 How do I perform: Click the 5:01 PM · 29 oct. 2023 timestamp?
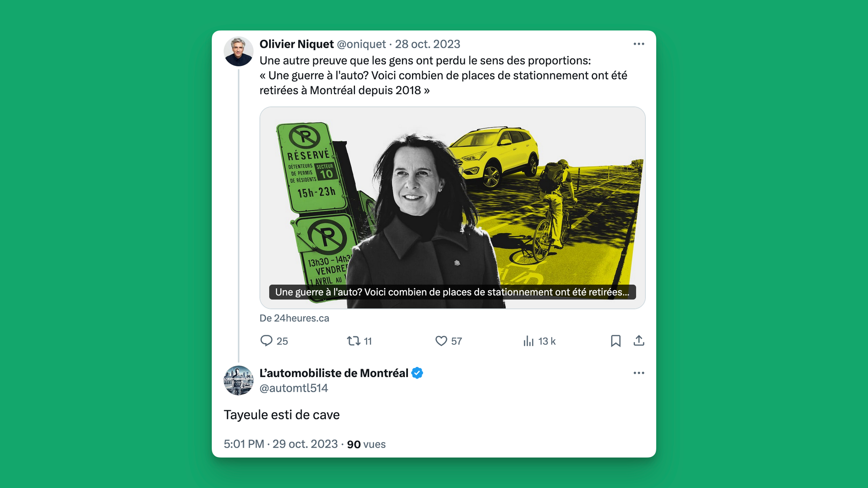point(281,444)
